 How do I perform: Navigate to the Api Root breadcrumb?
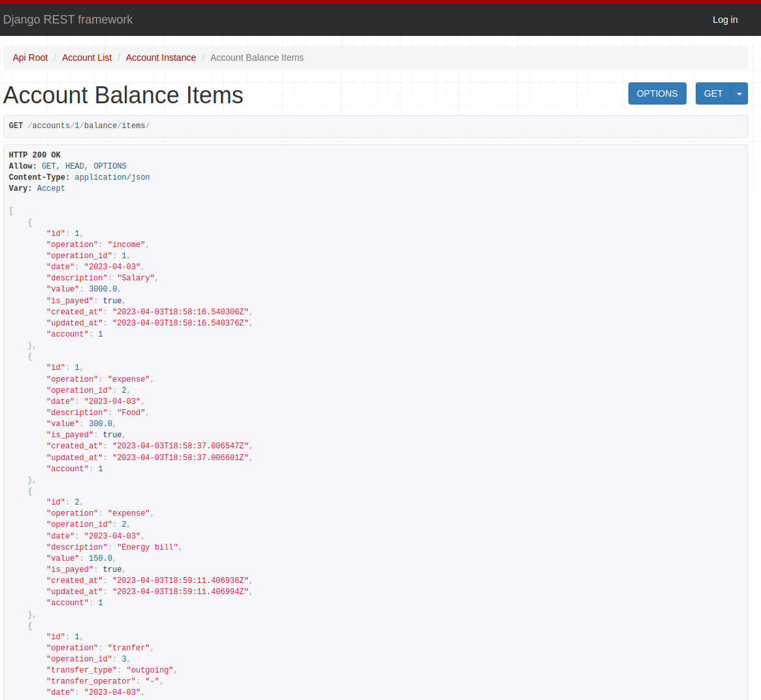[30, 58]
